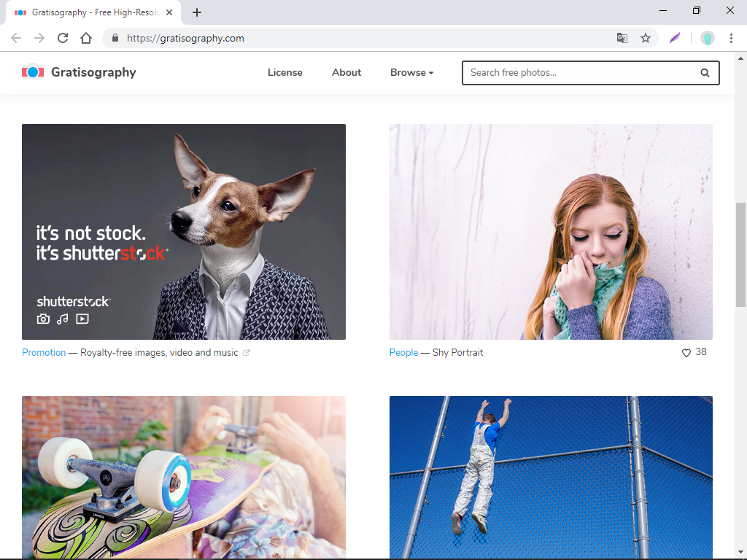Click the scrollbar up arrow
This screenshot has height=560, width=747.
(x=740, y=58)
